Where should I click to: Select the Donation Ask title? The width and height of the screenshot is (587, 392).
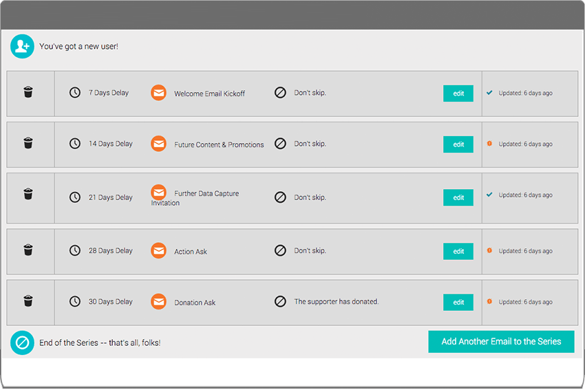(195, 303)
